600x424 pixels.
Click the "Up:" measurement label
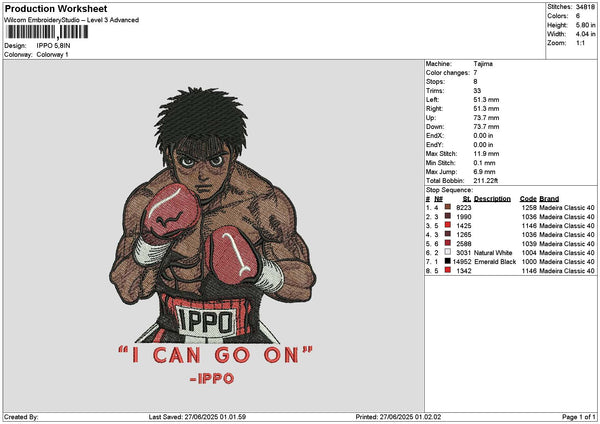pos(431,118)
